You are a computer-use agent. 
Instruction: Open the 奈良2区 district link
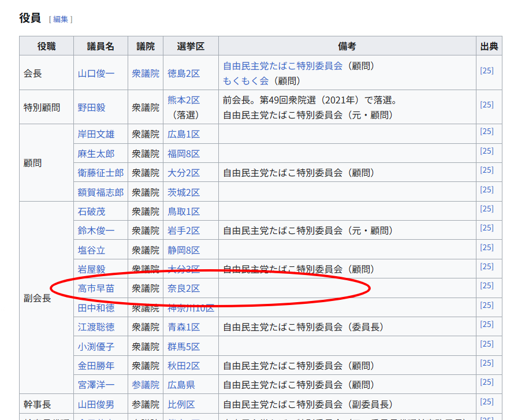coord(183,288)
